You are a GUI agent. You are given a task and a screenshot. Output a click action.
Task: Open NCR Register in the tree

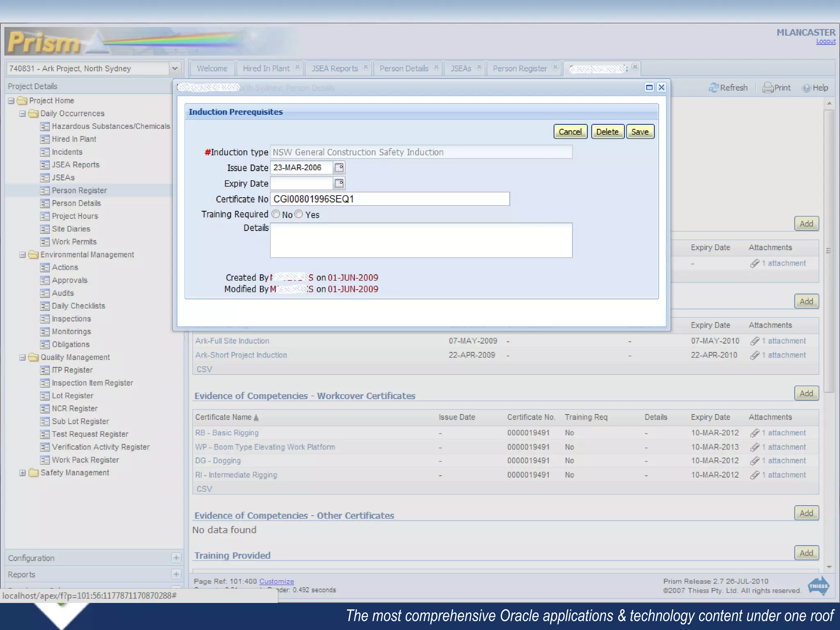[x=75, y=409]
